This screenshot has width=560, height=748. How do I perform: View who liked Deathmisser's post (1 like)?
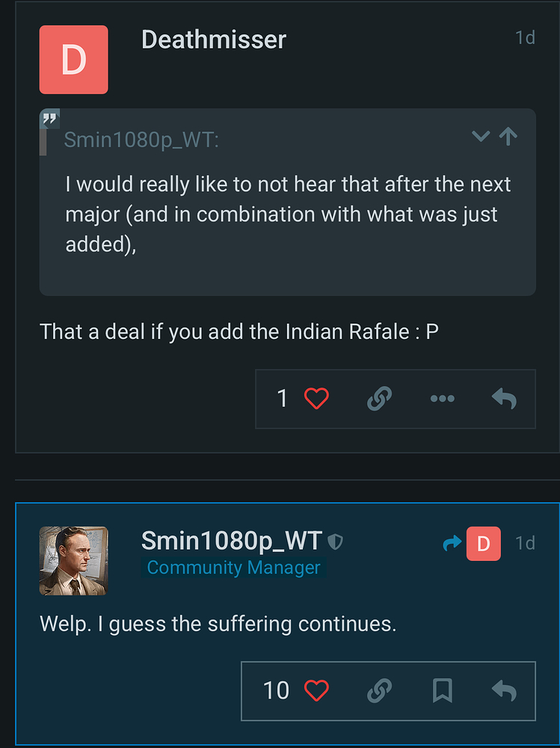click(x=283, y=399)
